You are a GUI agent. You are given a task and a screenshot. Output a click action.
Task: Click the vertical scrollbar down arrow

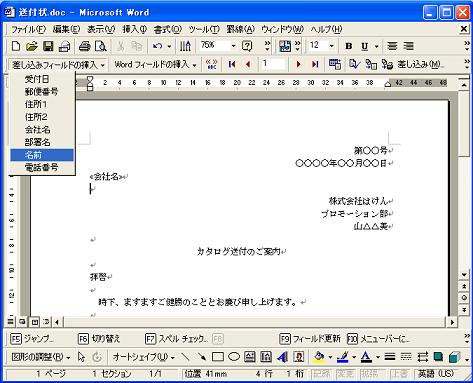pos(464,275)
